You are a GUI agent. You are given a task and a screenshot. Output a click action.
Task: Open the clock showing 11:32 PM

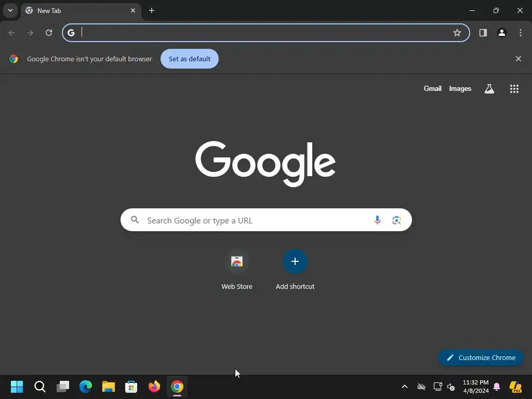pos(476,387)
